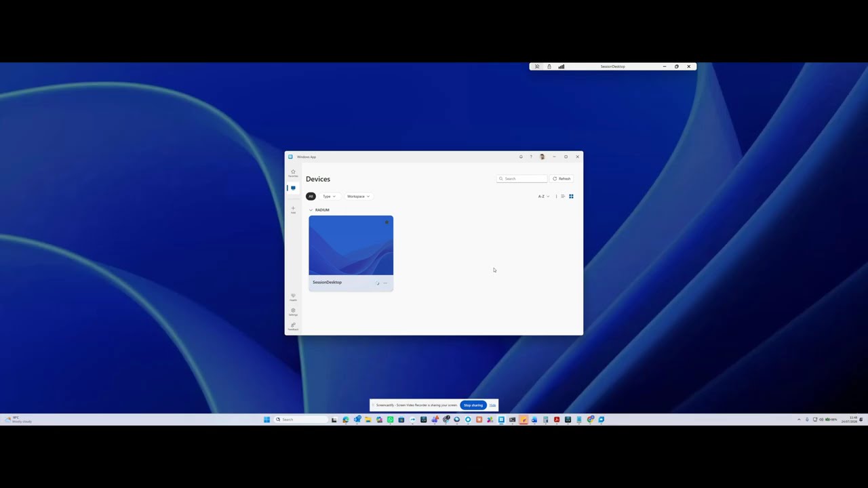Open Feedback from the sidebar
The image size is (868, 488).
coord(293,326)
